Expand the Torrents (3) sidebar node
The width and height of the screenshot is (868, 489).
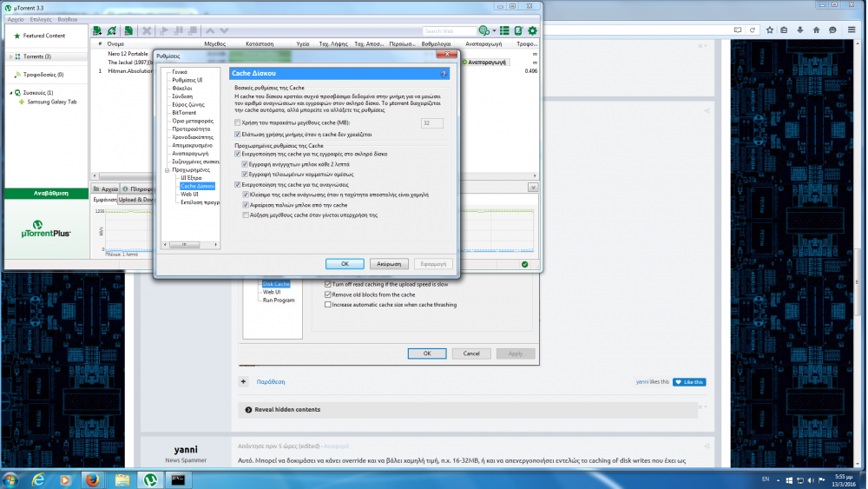10,56
